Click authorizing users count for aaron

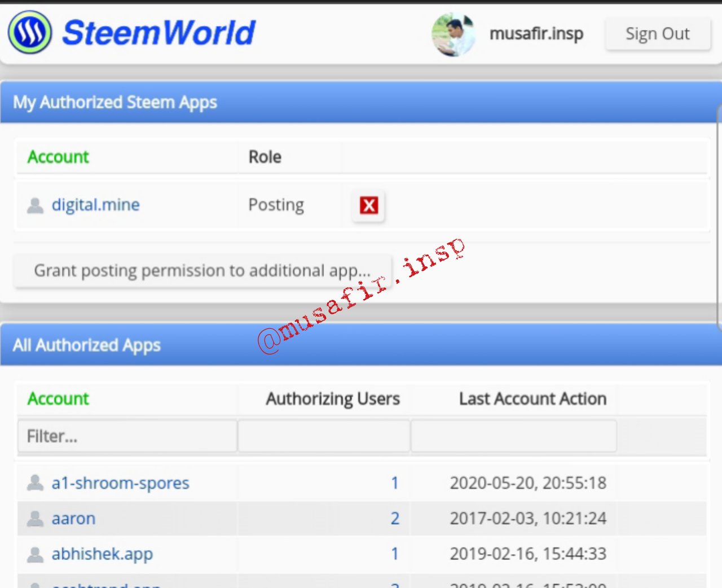[395, 519]
